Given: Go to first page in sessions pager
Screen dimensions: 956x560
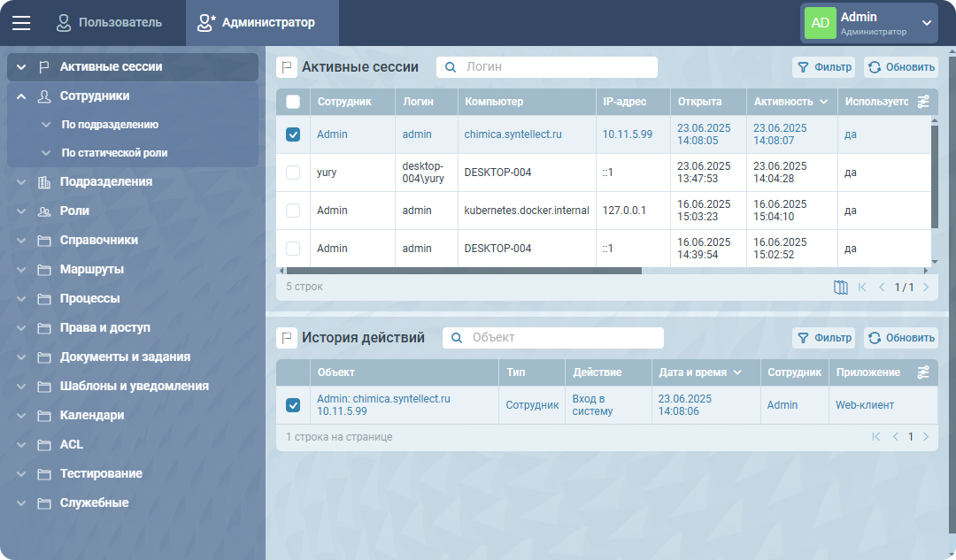Looking at the screenshot, I should coord(862,288).
